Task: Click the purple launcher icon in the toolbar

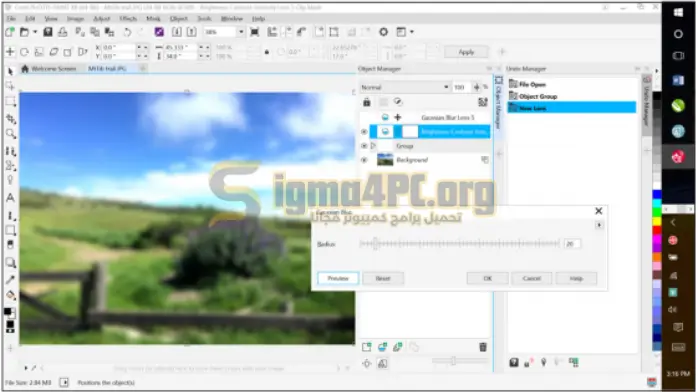Action: coord(159,32)
